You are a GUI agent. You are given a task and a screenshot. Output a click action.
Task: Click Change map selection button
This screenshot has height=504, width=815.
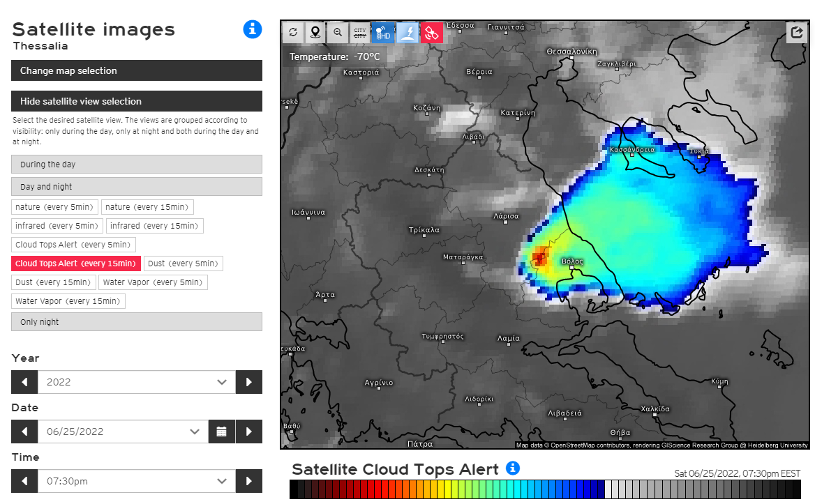tap(137, 70)
